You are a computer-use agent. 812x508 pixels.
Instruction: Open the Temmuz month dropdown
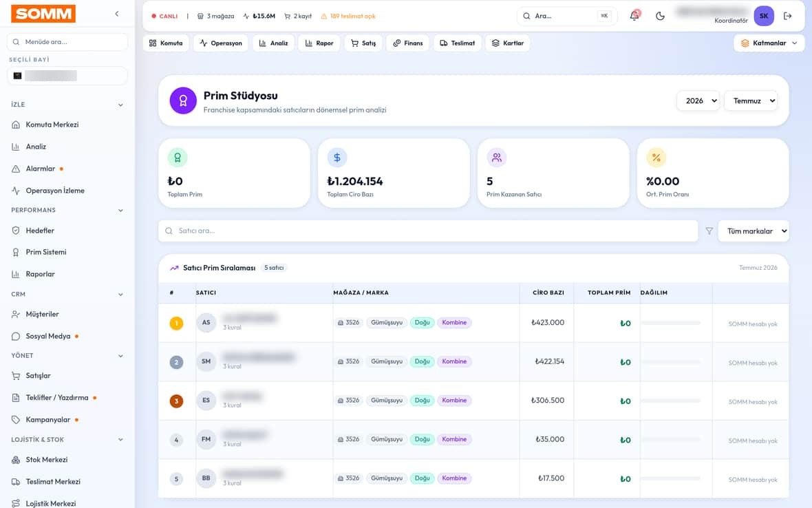point(751,101)
